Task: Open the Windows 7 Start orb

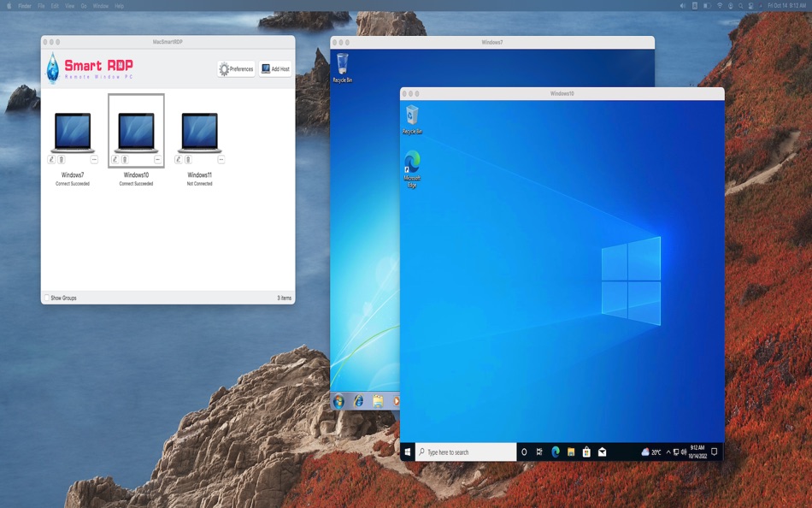Action: pyautogui.click(x=338, y=401)
